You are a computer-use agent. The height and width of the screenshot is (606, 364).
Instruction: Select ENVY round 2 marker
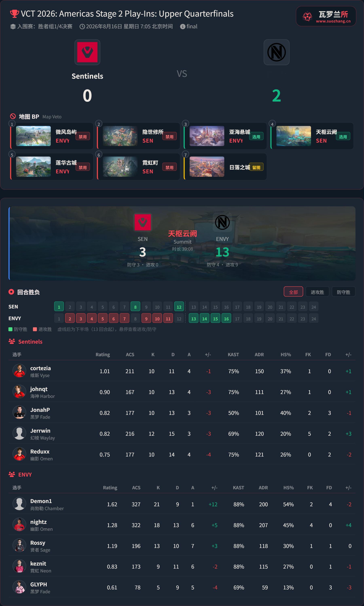70,318
